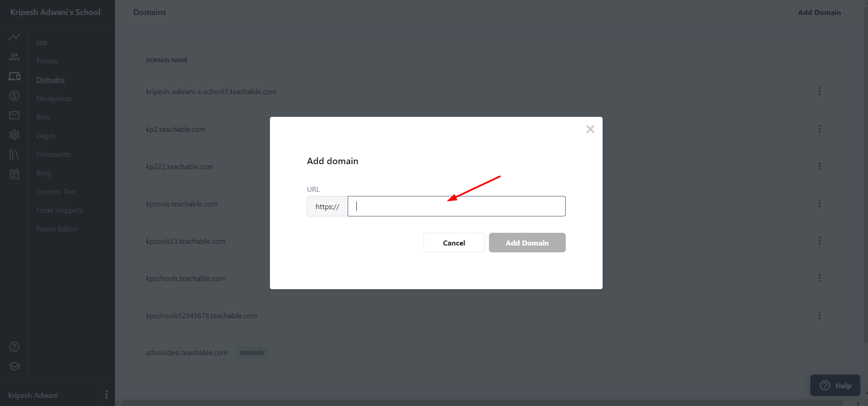Open the Help widget button
This screenshot has height=406, width=868.
pyautogui.click(x=835, y=386)
